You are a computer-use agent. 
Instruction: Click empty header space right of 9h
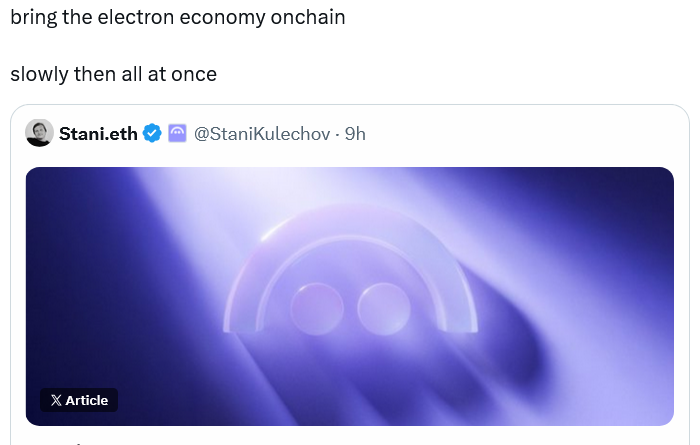click(520, 133)
